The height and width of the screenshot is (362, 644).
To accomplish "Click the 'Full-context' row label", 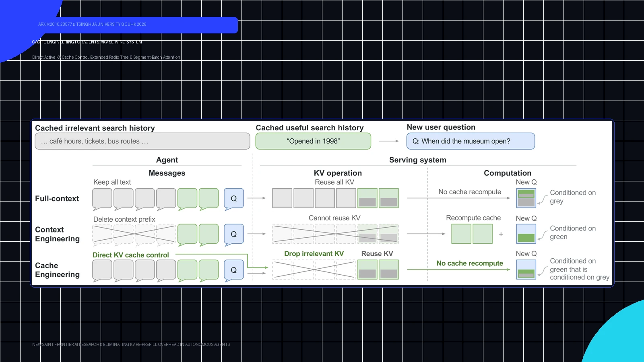I will [57, 198].
